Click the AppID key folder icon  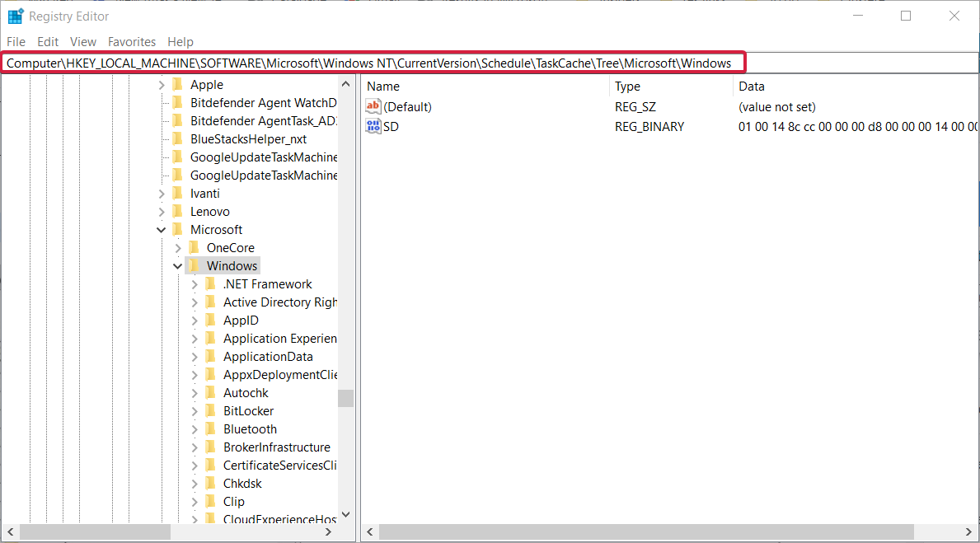pyautogui.click(x=211, y=320)
